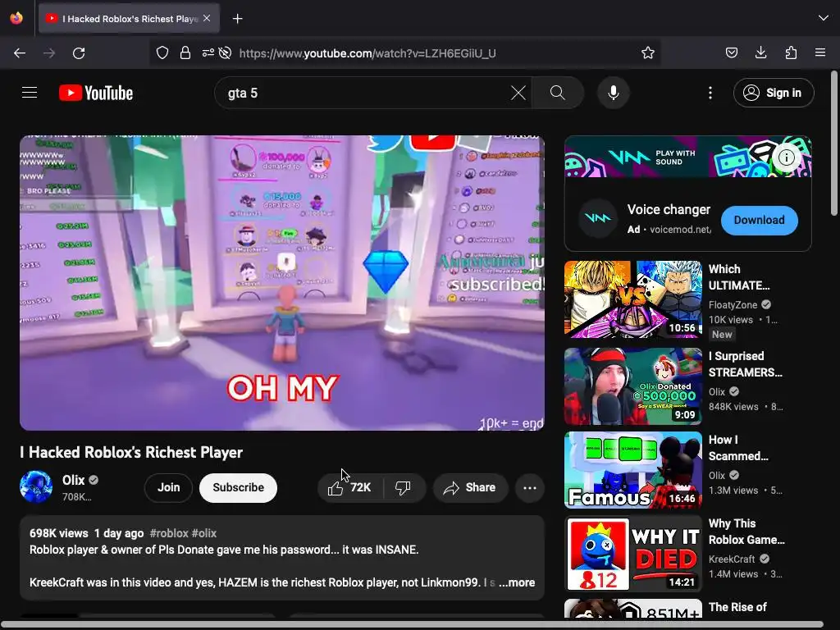This screenshot has height=630, width=840.
Task: Click the Firefox logo icon in tab bar
Action: pos(16,18)
